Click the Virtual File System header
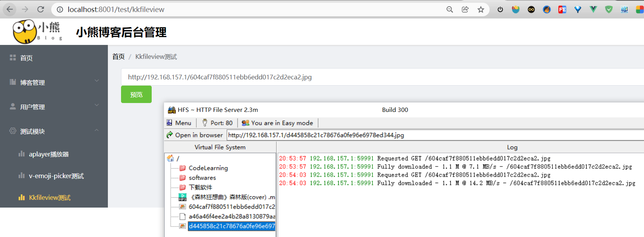644x237 pixels. pyautogui.click(x=220, y=147)
